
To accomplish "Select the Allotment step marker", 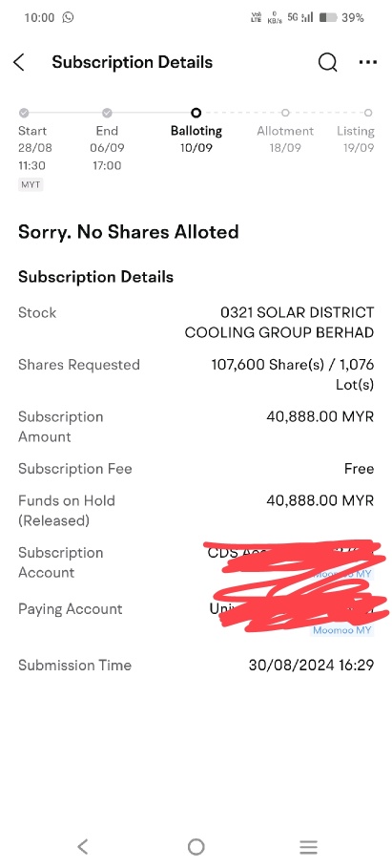I will coord(285,113).
